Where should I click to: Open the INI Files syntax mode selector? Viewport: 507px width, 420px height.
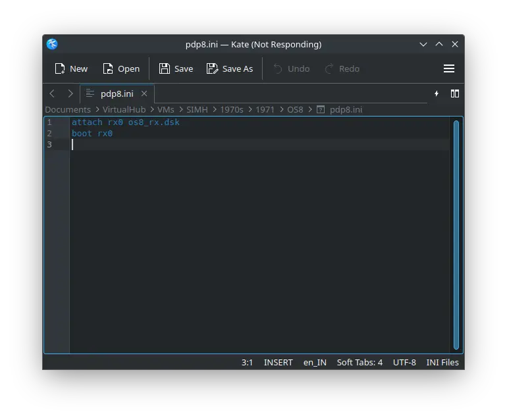pyautogui.click(x=442, y=362)
